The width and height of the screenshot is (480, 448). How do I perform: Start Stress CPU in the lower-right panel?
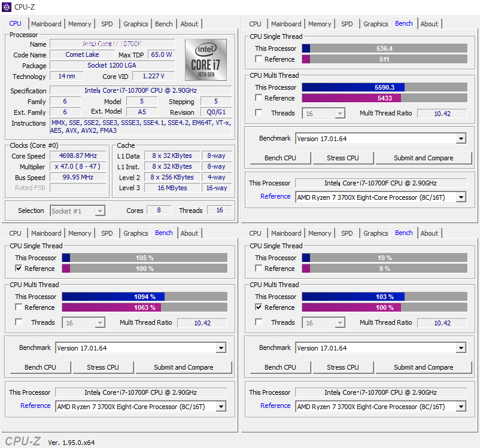coord(343,367)
